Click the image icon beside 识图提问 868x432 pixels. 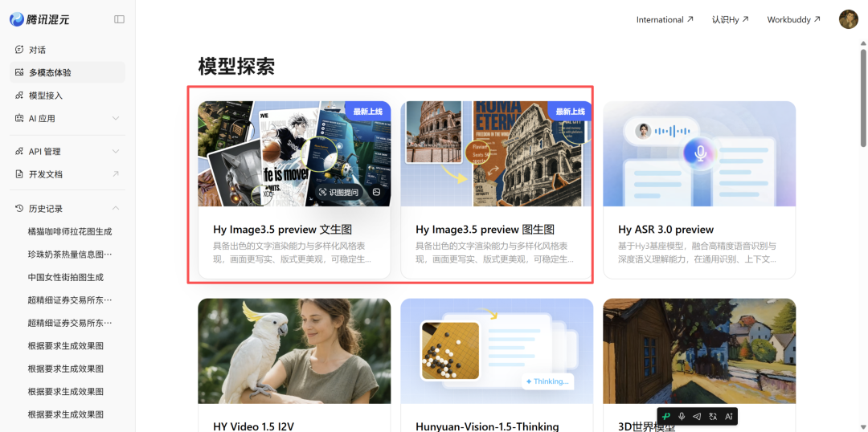[x=376, y=193]
